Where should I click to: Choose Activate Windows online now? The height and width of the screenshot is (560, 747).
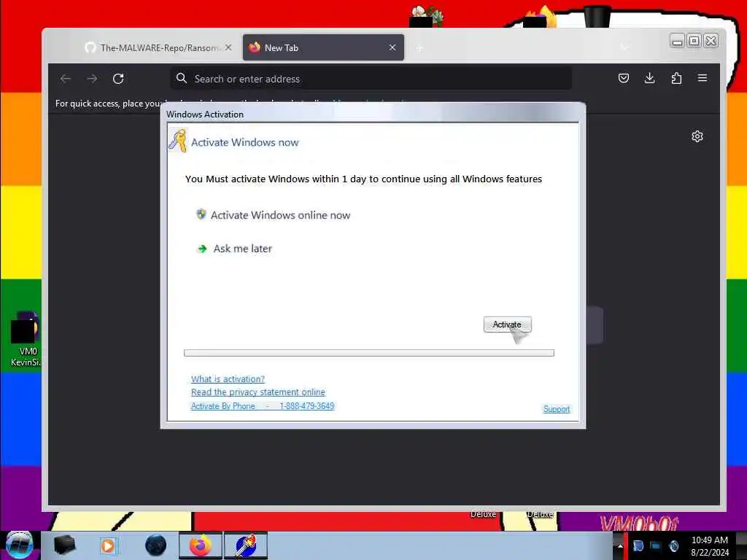pyautogui.click(x=280, y=215)
